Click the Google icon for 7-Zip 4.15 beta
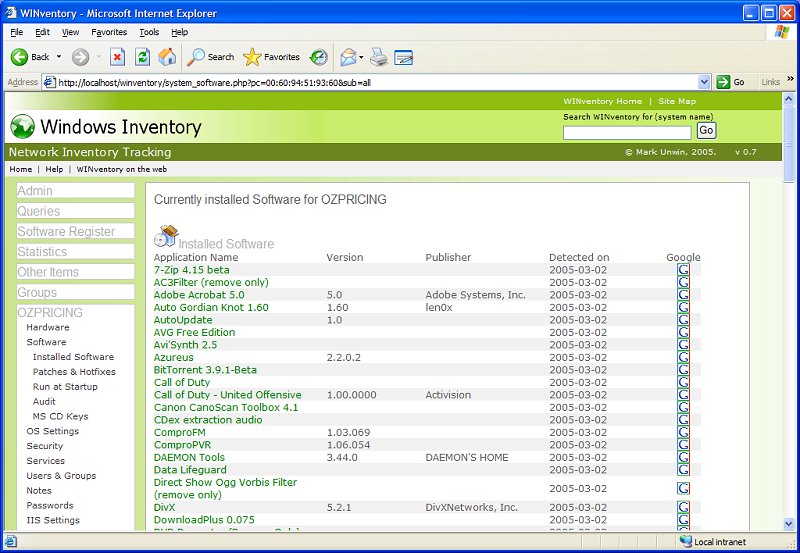Image resolution: width=800 pixels, height=553 pixels. pos(683,270)
